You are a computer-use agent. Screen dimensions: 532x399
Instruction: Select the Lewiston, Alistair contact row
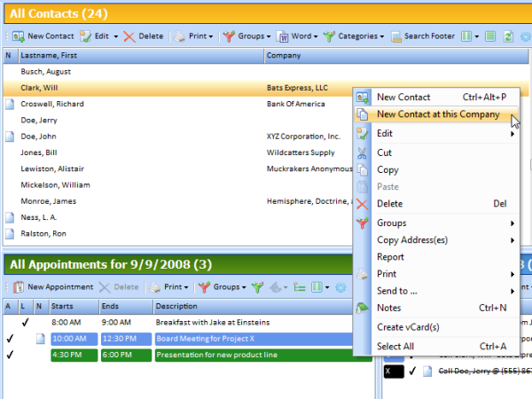point(178,168)
